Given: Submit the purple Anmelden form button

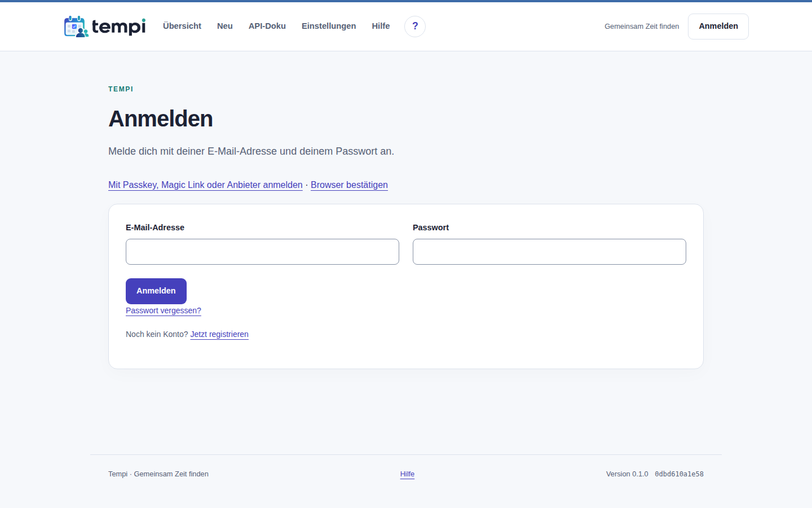Looking at the screenshot, I should [156, 291].
